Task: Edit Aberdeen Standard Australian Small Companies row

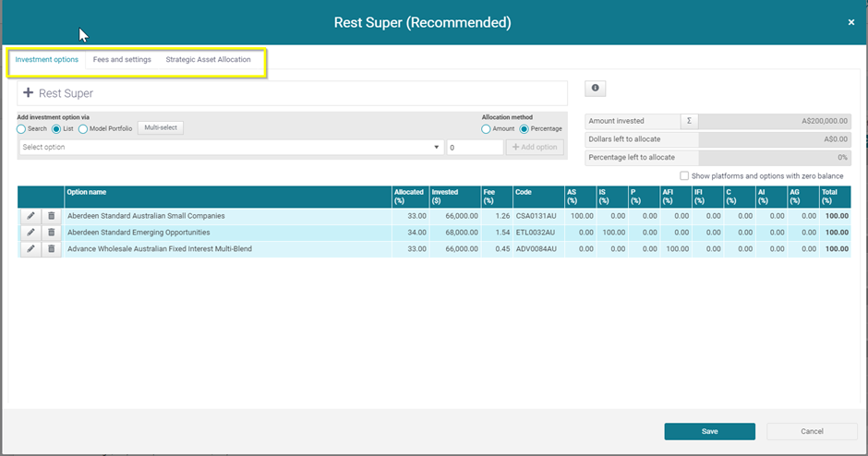Action: pyautogui.click(x=30, y=216)
